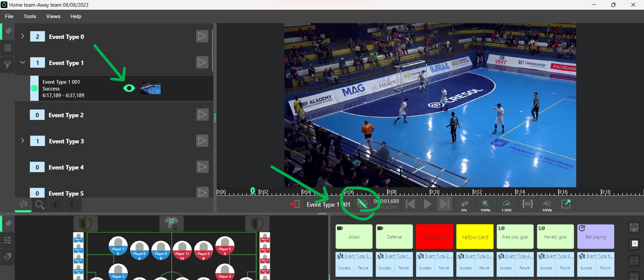Image resolution: width=644 pixels, height=280 pixels.
Task: Click the home team shield above the pitch
Action: [x=86, y=223]
